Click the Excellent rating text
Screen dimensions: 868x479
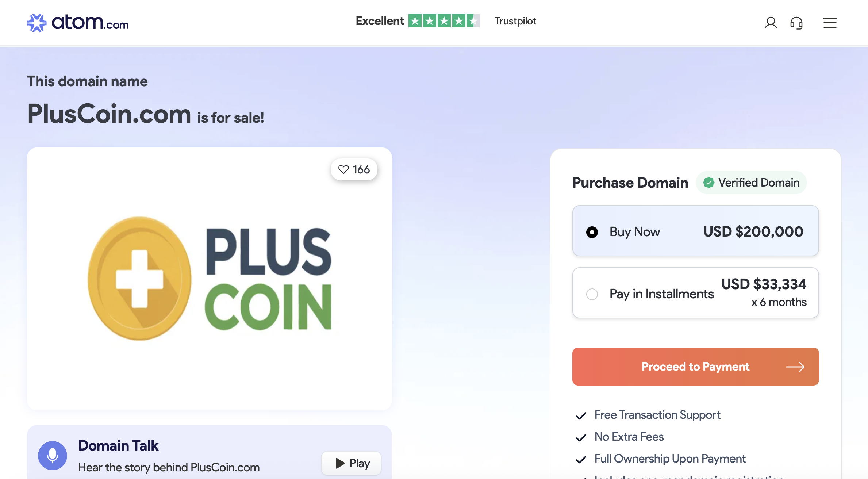coord(380,21)
